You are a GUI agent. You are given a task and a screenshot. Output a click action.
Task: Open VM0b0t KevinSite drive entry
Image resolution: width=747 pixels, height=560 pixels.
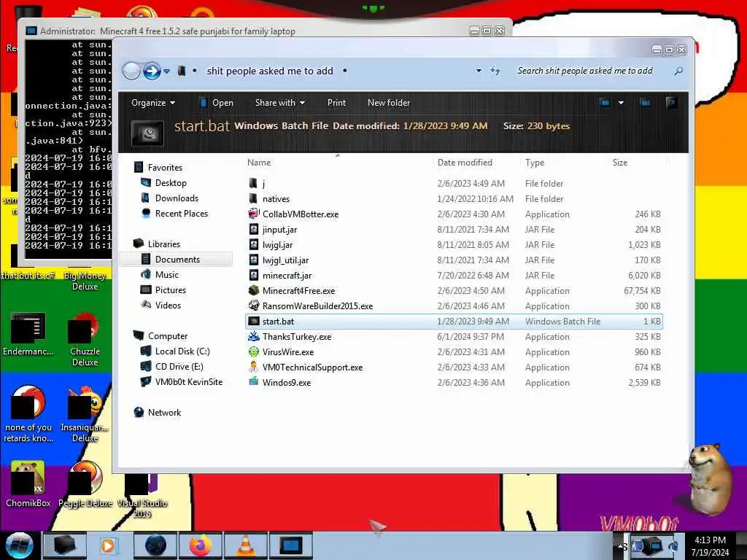pos(182,382)
